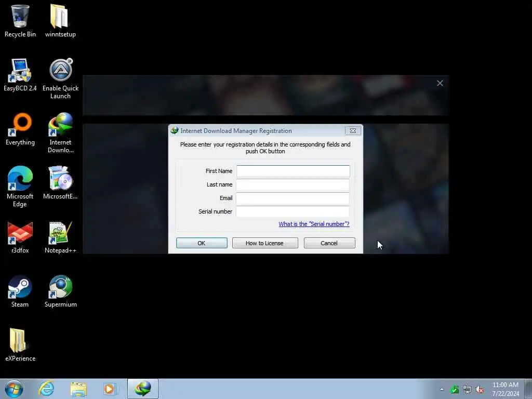
Task: Open the winntsetup folder icon
Action: 60,20
